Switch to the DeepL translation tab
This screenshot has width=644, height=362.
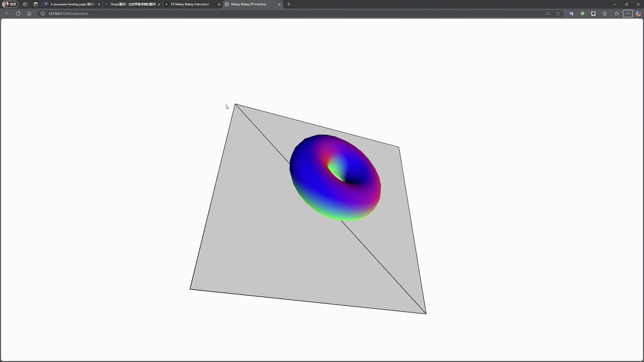(x=133, y=4)
